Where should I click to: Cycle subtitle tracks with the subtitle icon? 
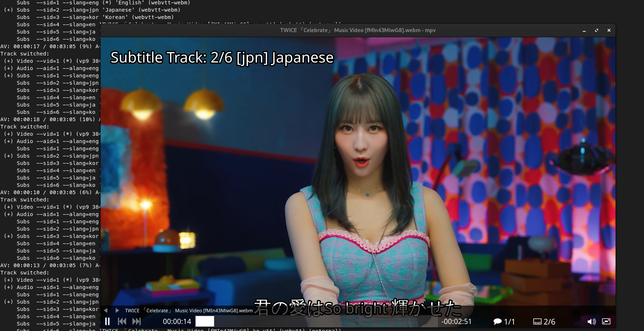[537, 322]
